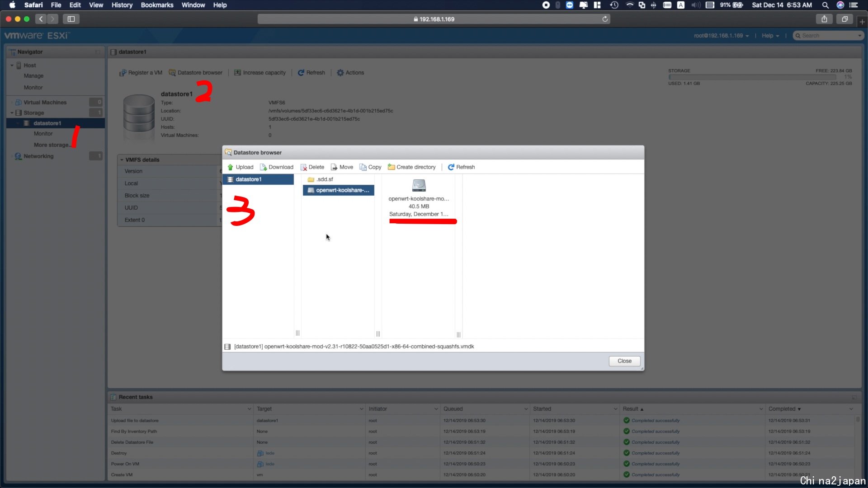Image resolution: width=868 pixels, height=488 pixels.
Task: Collapse the Storage tree node
Action: (12, 113)
